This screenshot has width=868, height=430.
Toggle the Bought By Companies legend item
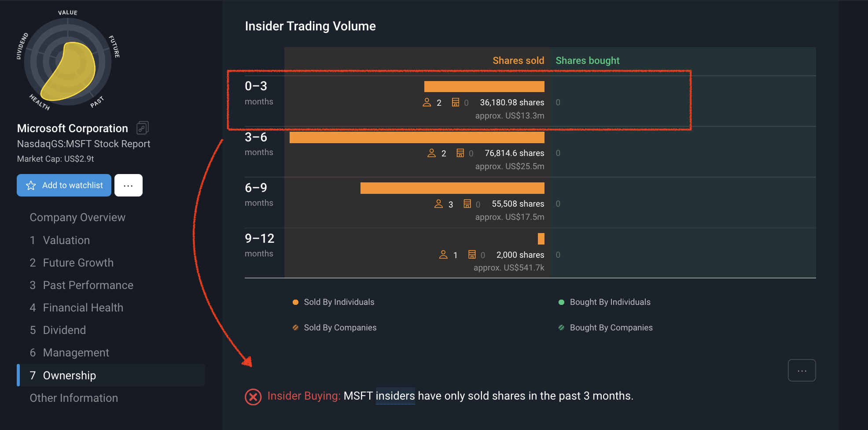click(606, 328)
